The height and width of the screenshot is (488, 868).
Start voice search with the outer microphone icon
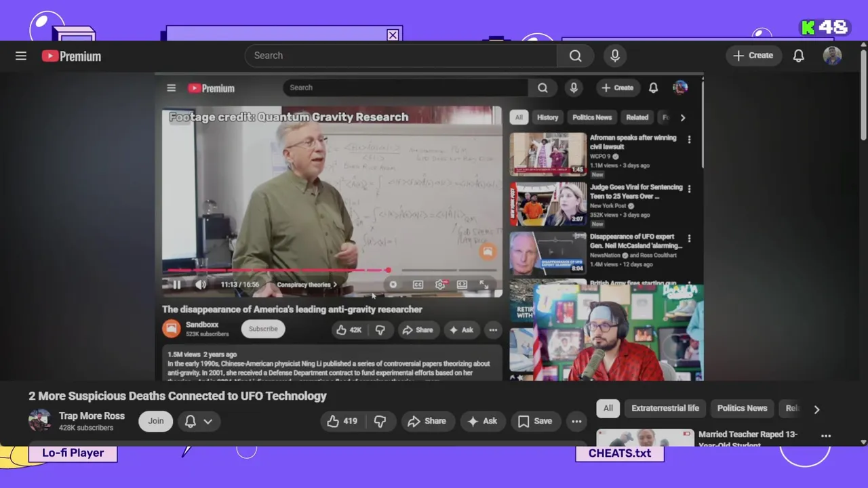coord(615,56)
